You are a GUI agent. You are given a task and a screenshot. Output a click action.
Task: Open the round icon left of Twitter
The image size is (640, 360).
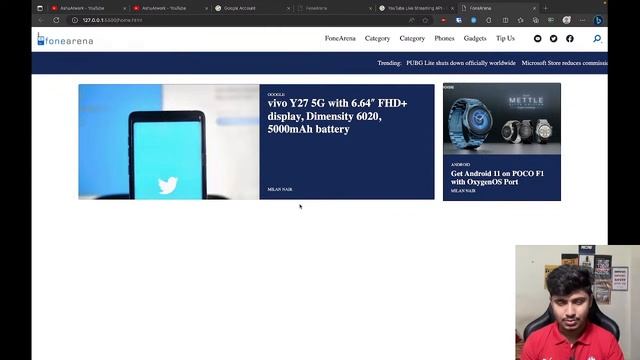(538, 38)
